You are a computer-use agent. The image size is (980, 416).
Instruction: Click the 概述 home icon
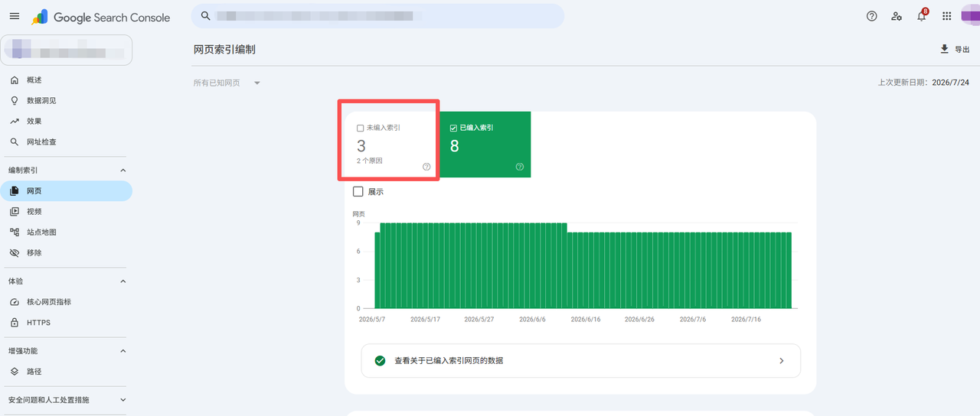pos(15,80)
